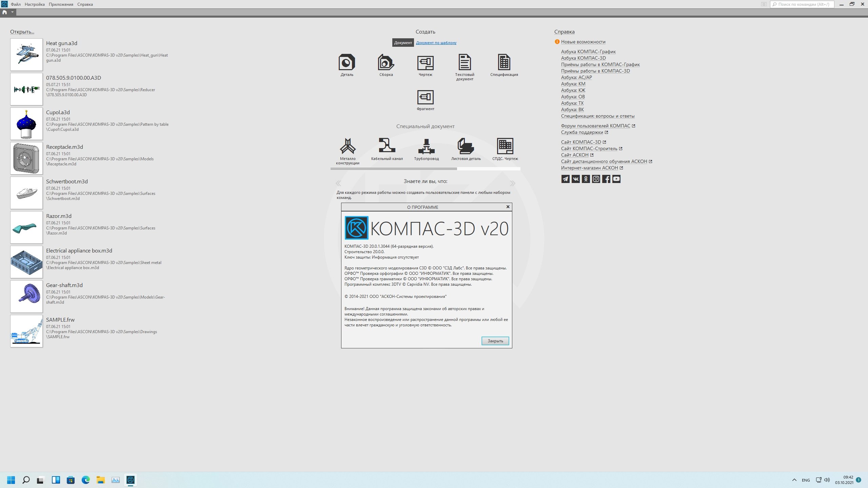The image size is (868, 488).
Task: Open the Трубопровод special document icon
Action: (426, 146)
